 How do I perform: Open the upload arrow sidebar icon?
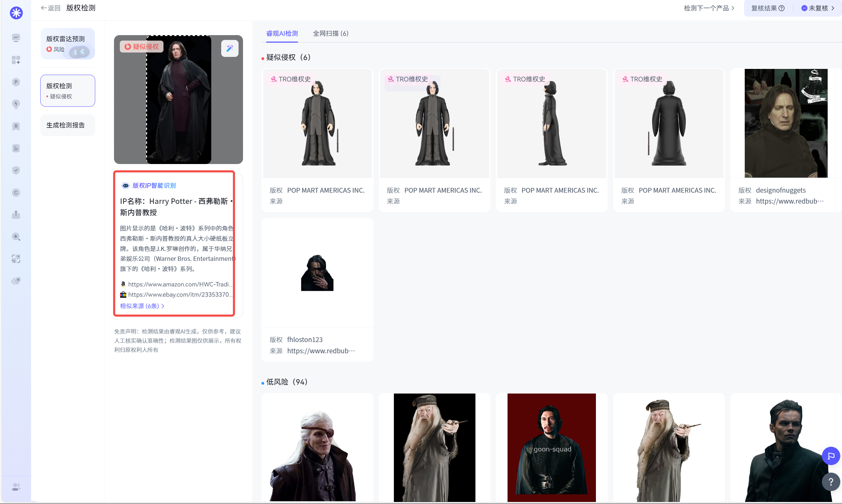16,214
